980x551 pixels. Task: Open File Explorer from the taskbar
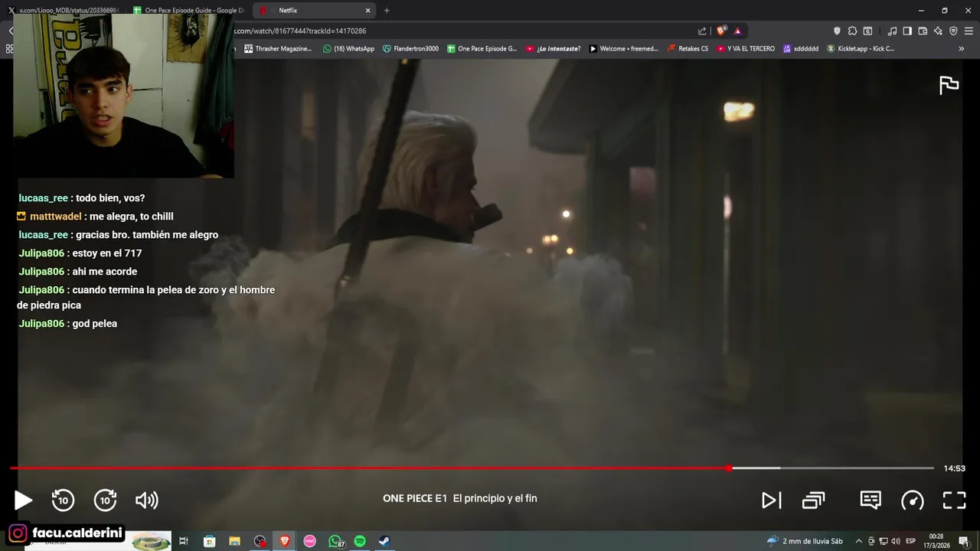click(x=234, y=541)
